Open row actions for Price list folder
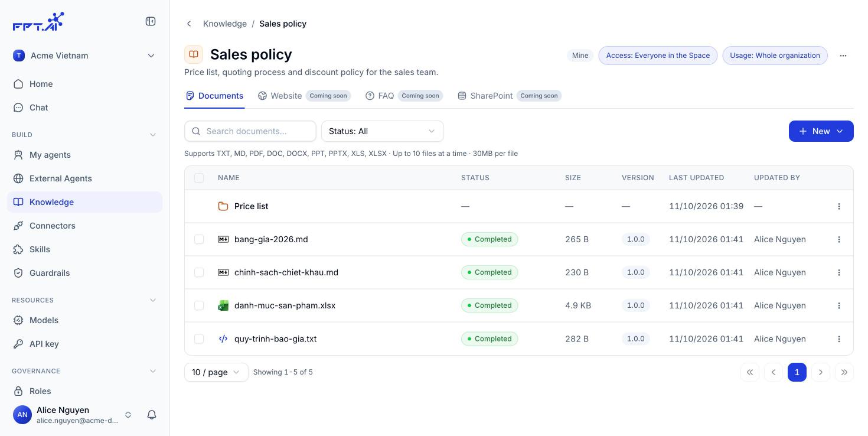This screenshot has height=436, width=868. pos(839,206)
